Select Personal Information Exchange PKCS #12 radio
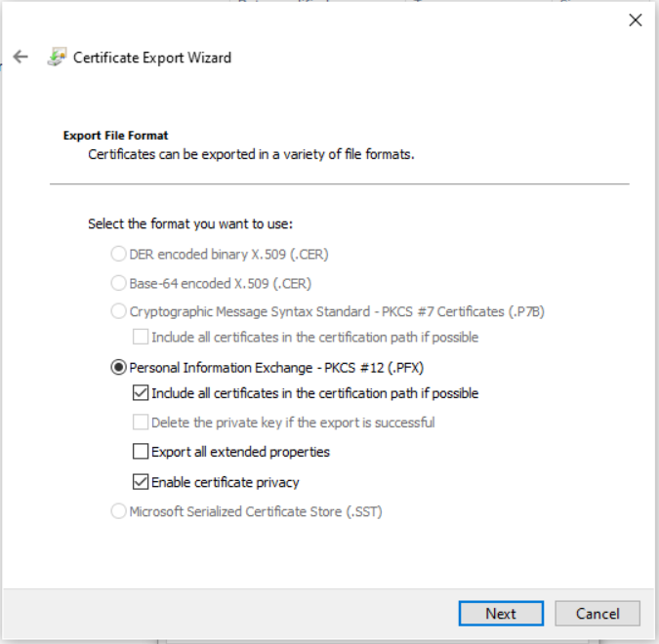659x644 pixels. pyautogui.click(x=119, y=367)
